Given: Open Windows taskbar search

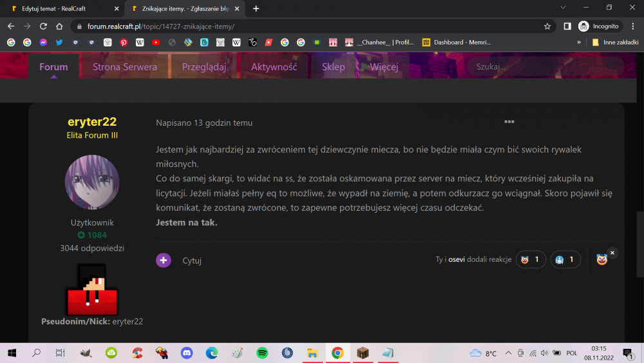Looking at the screenshot, I should click(36, 353).
